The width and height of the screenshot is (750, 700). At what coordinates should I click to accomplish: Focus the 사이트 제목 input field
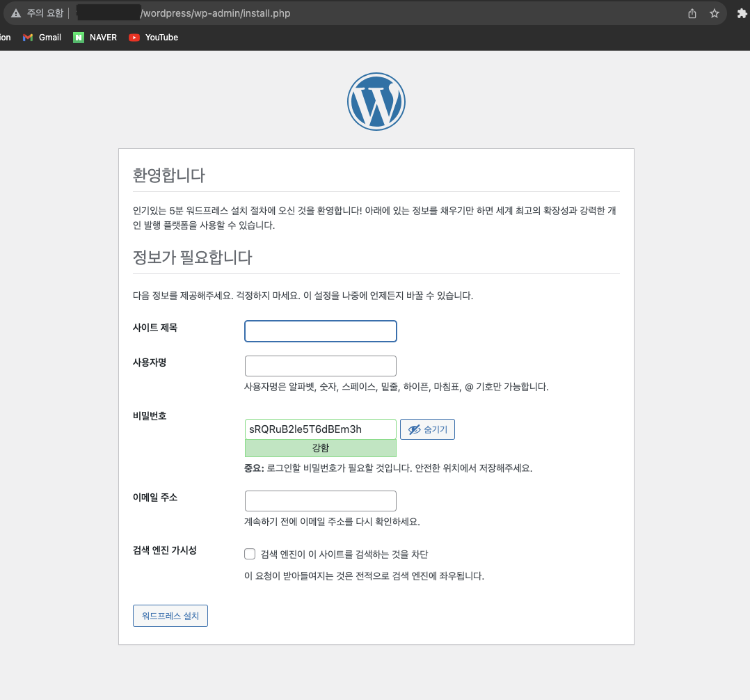point(321,331)
